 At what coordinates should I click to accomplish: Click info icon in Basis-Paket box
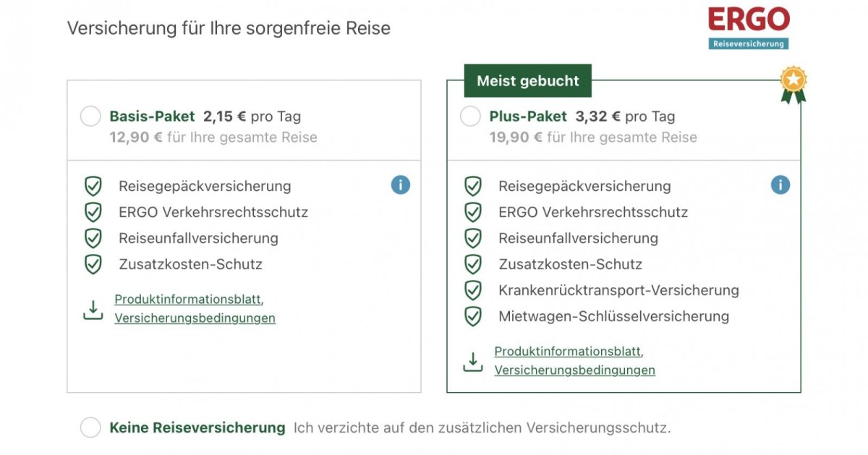pos(401,185)
